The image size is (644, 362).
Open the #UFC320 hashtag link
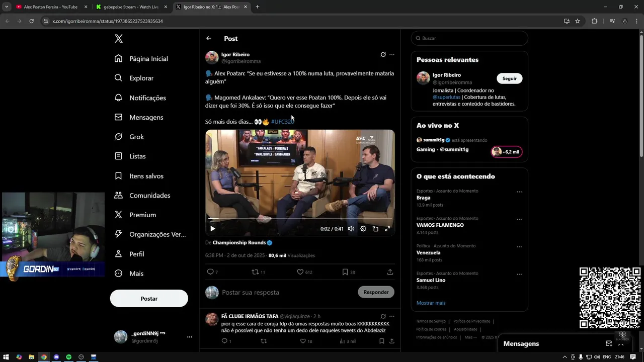pyautogui.click(x=282, y=122)
